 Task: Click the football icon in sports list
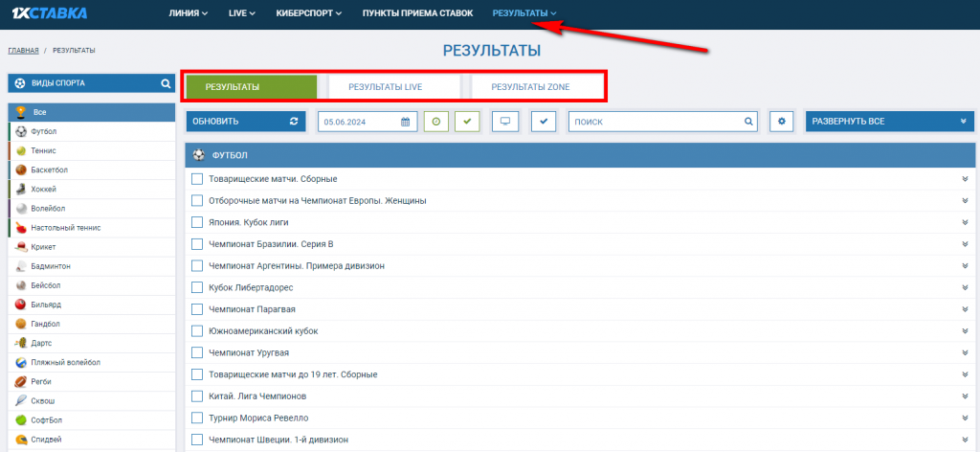click(21, 132)
